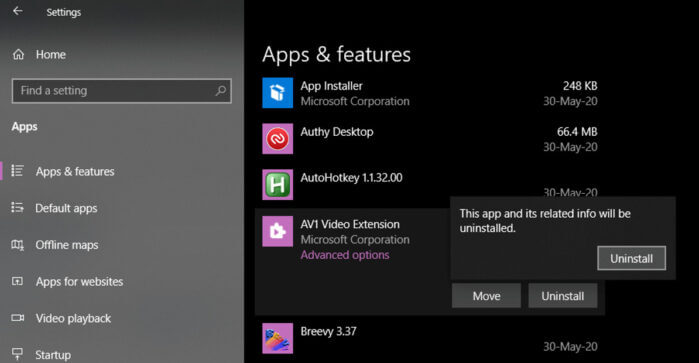Click the Apps & features page heading

pyautogui.click(x=336, y=54)
